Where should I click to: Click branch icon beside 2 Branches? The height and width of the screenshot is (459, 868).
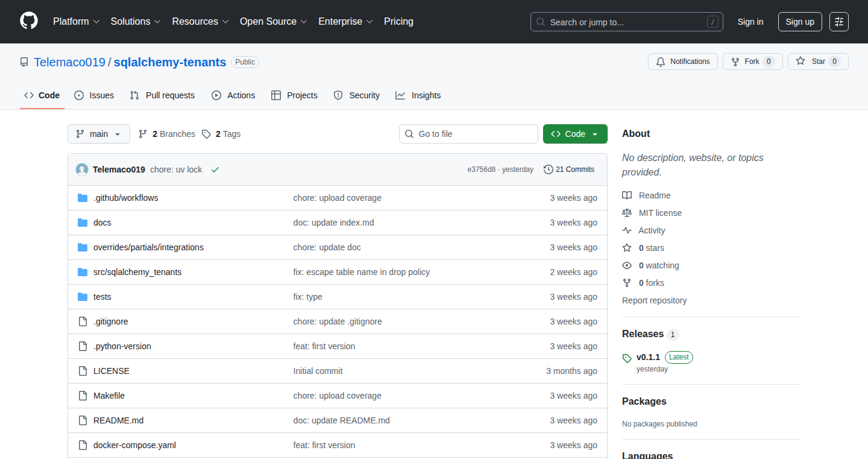click(143, 134)
